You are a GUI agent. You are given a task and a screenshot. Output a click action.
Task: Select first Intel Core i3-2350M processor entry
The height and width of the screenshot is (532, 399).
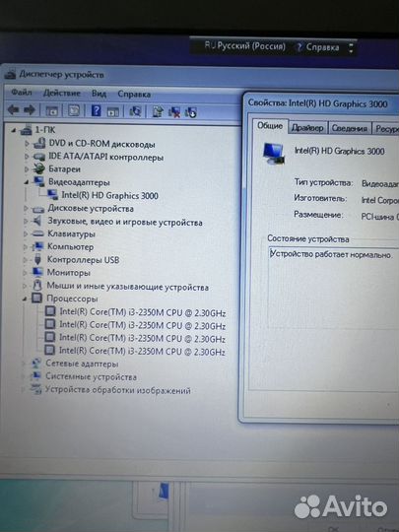[x=143, y=312]
